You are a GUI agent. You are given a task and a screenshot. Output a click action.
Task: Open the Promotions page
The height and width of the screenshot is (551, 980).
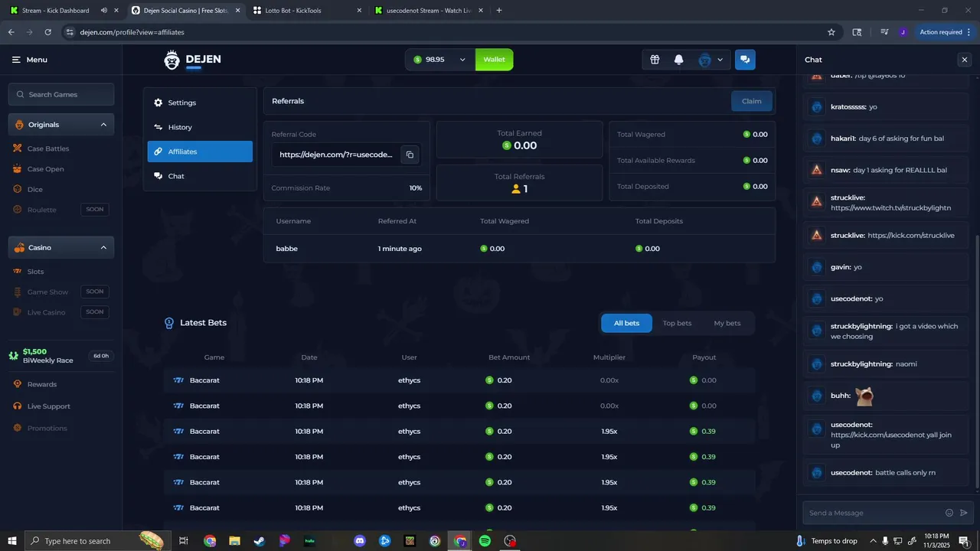(x=47, y=428)
